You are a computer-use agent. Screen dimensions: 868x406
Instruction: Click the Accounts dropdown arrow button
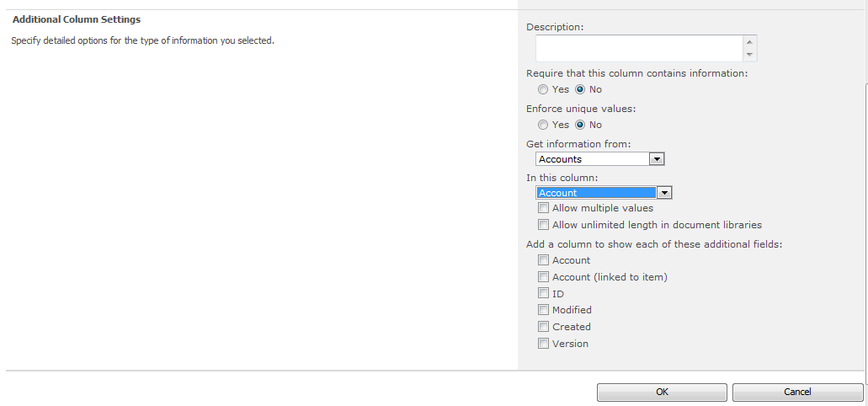click(x=658, y=159)
